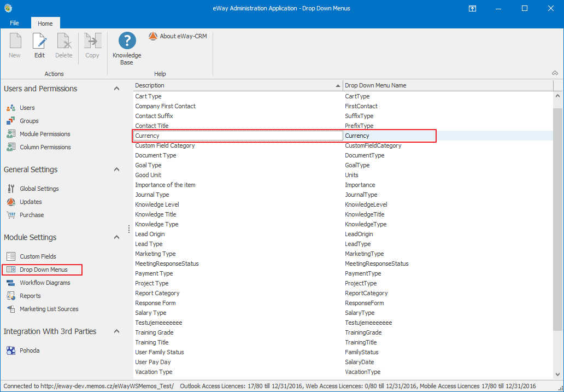Select the User Family Status row
Image resolution: width=564 pixels, height=392 pixels.
[x=343, y=352]
